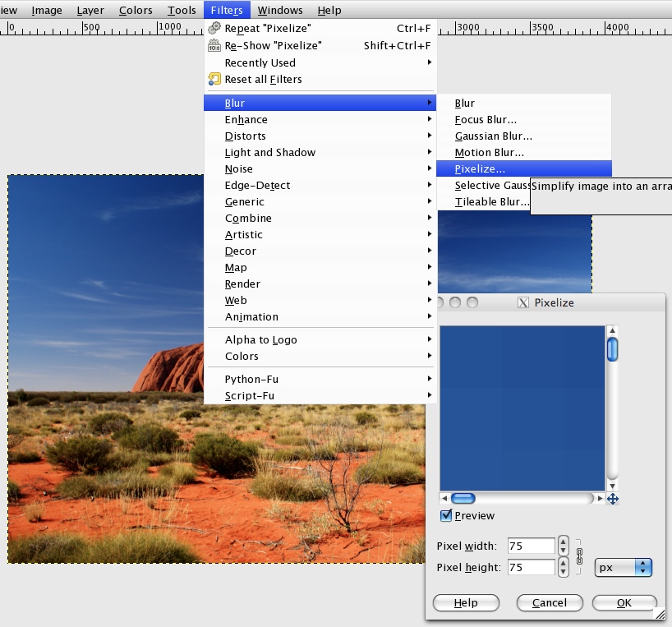Viewport: 672px width, 627px height.
Task: Open Colors entry in Filters menu
Action: [320, 356]
